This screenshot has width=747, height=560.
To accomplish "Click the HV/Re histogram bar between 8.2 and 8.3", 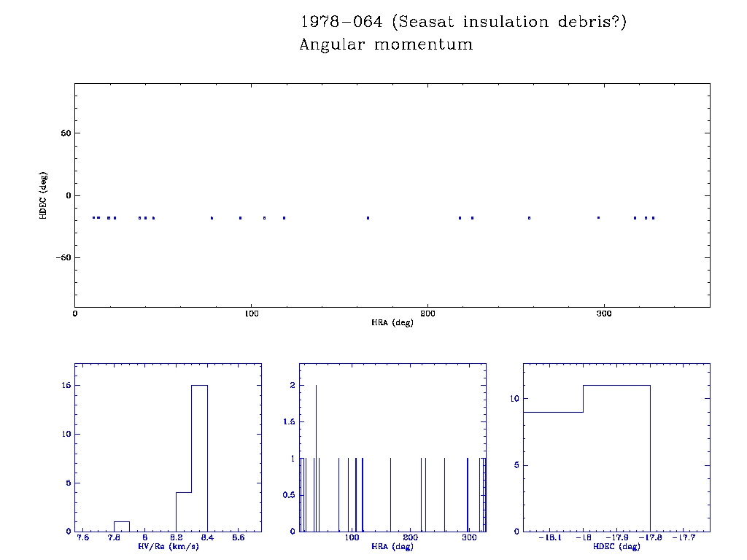I will pos(184,512).
